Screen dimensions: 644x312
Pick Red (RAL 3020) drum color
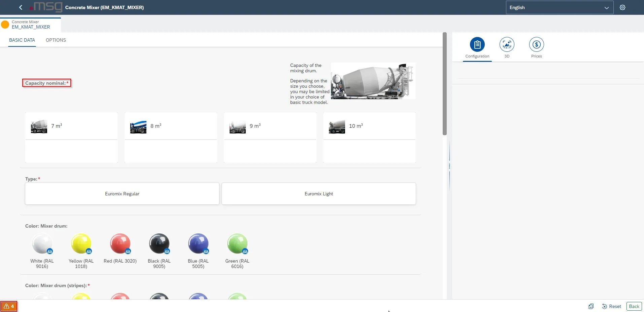pos(120,243)
